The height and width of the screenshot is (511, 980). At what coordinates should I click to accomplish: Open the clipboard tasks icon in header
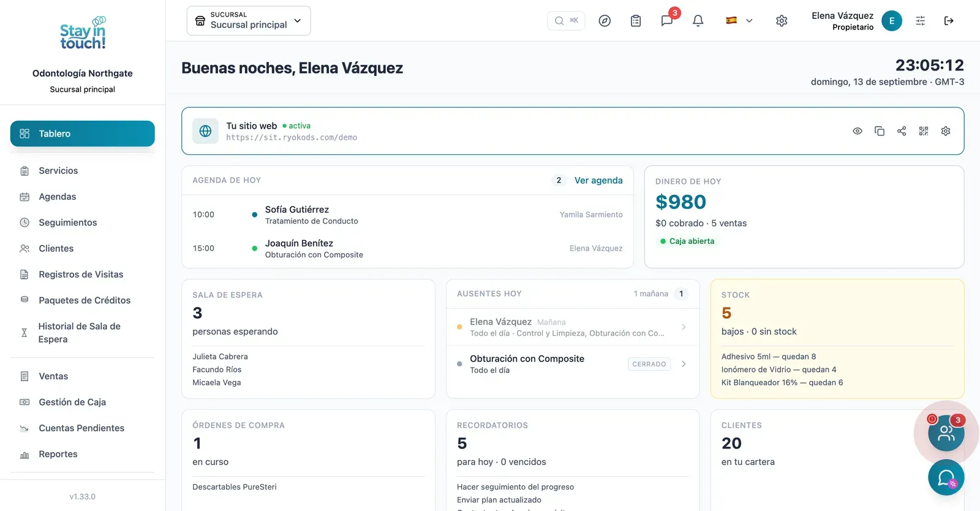coord(636,21)
